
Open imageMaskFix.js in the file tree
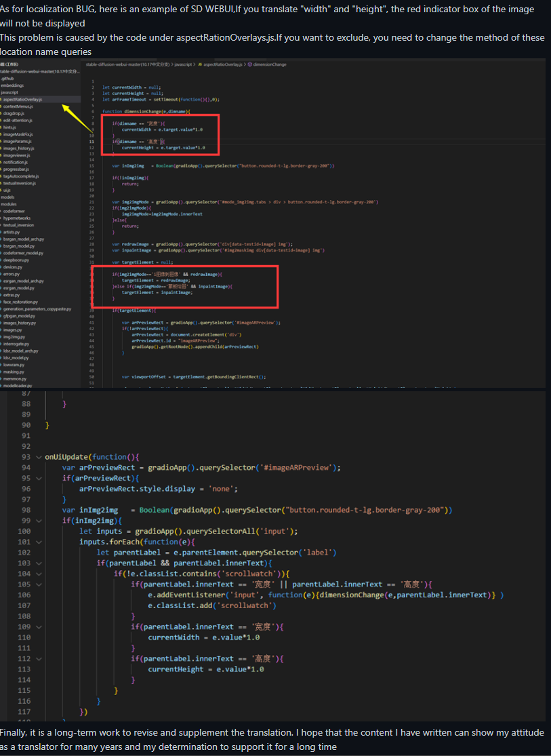tap(18, 134)
